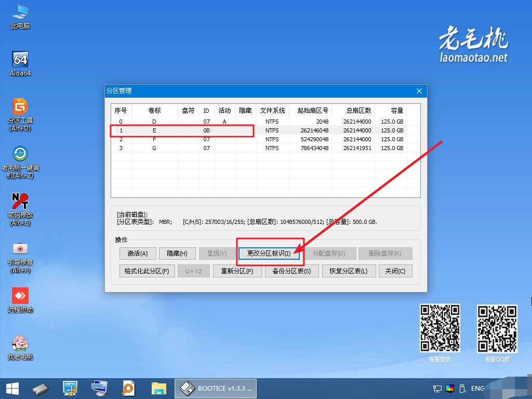
Task: Click the 卷标 column header
Action: click(x=154, y=111)
